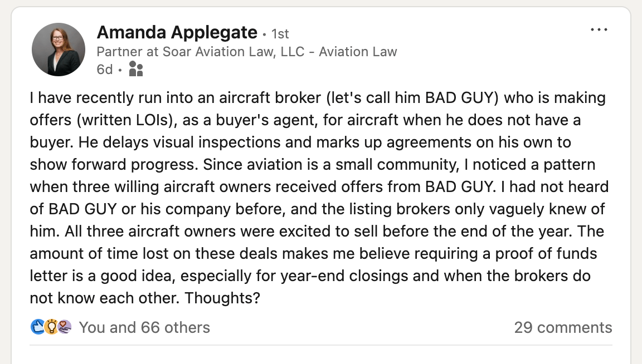
Task: Show the 29 comments
Action: coord(563,327)
